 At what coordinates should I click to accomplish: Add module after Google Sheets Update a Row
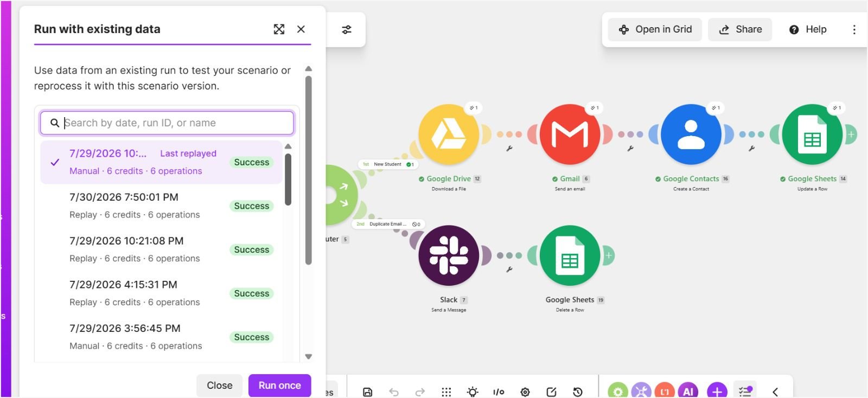click(851, 134)
